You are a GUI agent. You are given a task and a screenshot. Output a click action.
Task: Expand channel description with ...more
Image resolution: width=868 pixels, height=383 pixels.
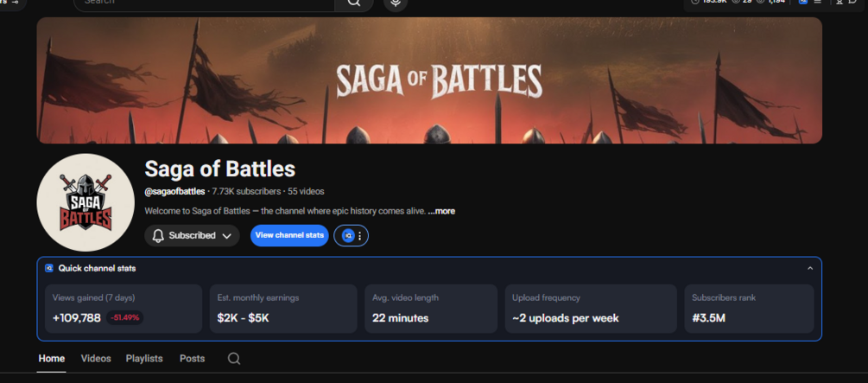441,211
